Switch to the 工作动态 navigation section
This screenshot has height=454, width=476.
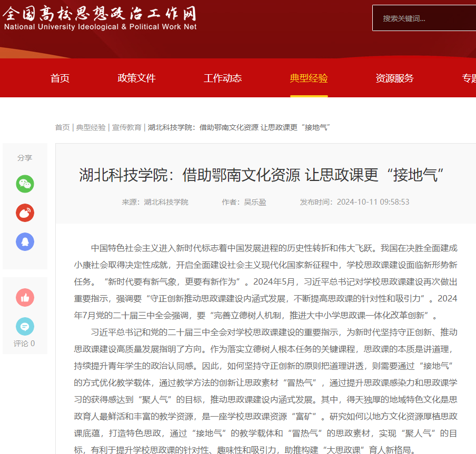click(223, 78)
